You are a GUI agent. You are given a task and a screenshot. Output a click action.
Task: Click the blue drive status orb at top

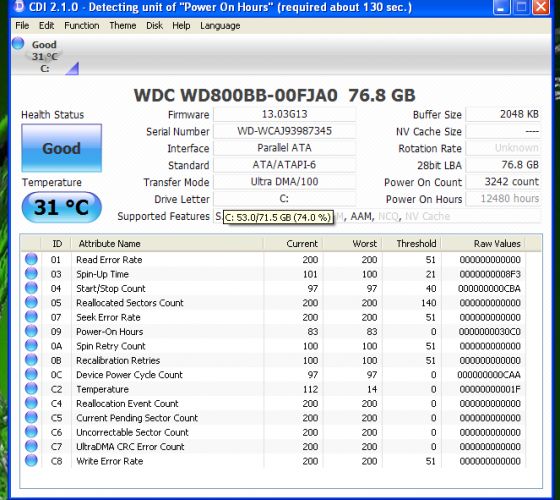[x=18, y=44]
